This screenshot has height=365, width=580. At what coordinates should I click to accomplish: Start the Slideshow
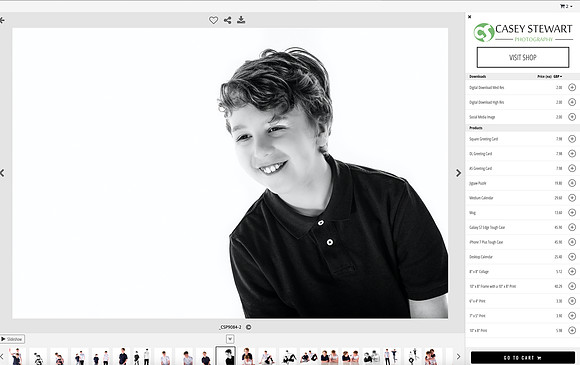point(12,339)
